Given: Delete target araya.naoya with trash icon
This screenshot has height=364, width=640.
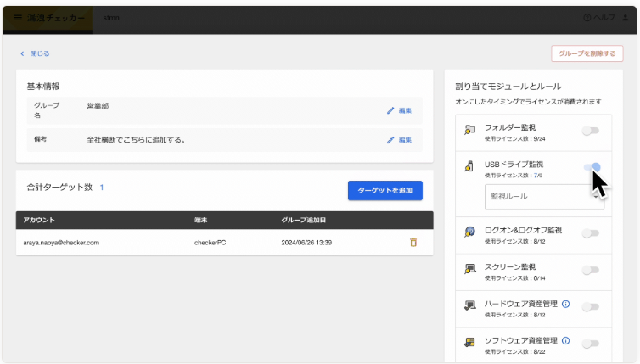Looking at the screenshot, I should point(413,243).
